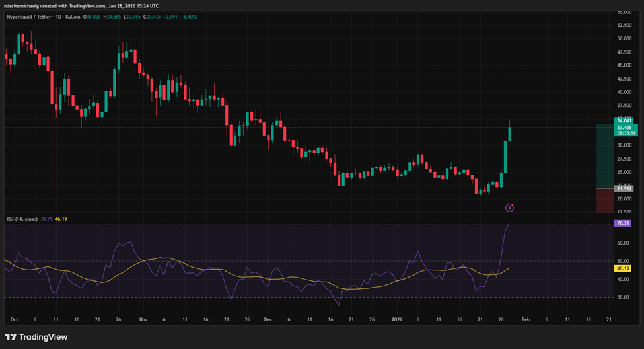Click the yellow 46.19 RSI average tag
Screen dimensions: 644x349
(623, 270)
